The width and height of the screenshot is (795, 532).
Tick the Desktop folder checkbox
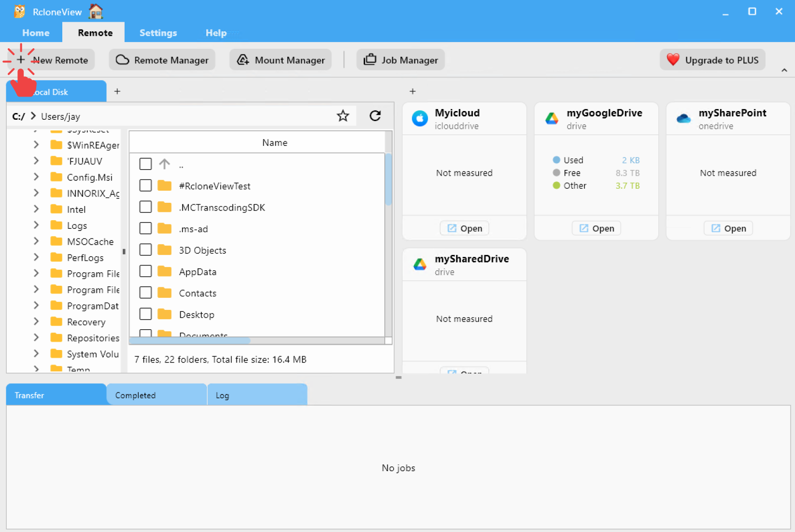(145, 314)
